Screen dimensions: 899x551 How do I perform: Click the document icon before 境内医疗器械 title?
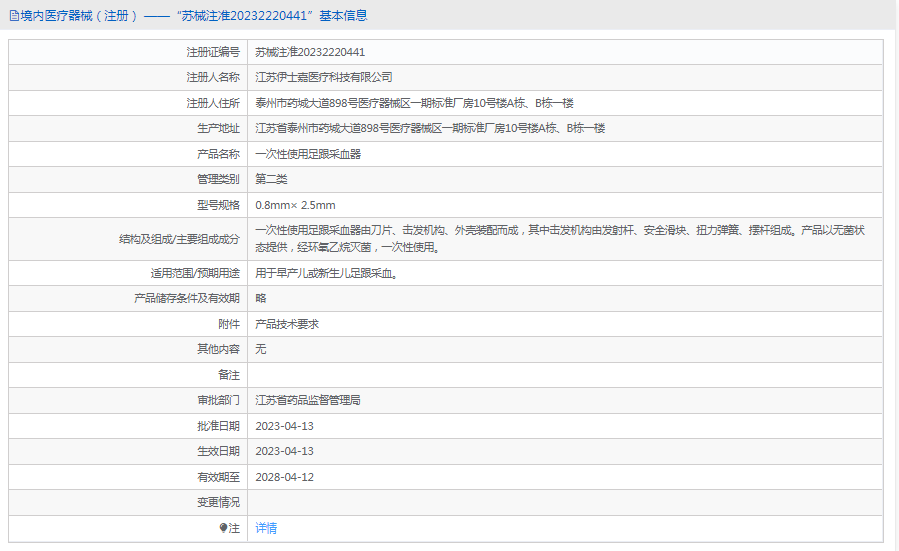click(x=14, y=16)
